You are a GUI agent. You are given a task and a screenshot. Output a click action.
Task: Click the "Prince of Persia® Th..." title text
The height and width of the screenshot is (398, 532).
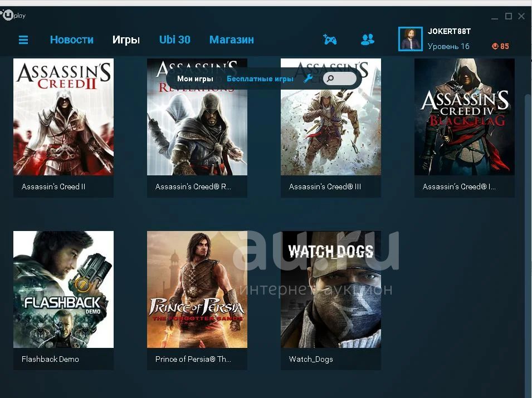(193, 359)
